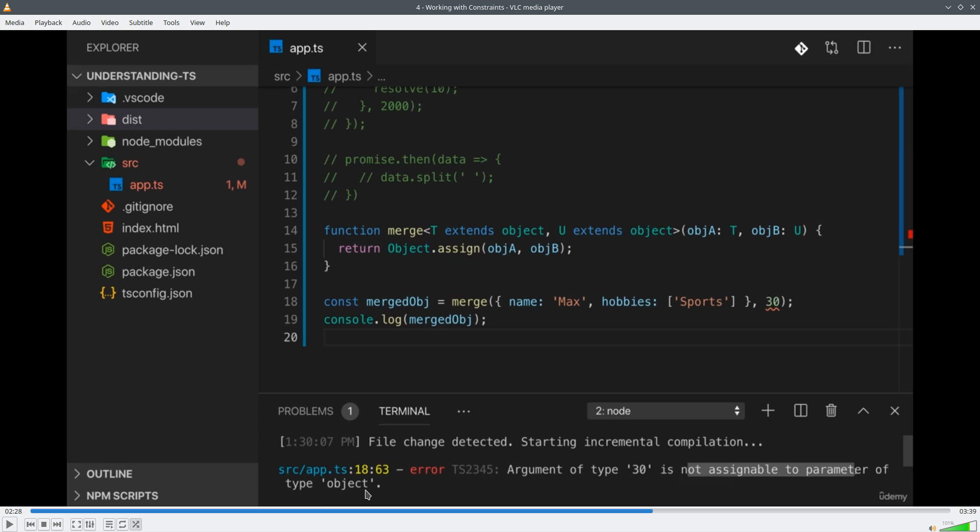Click the HTML5 icon beside index.html
This screenshot has height=532, width=980.
tap(108, 228)
